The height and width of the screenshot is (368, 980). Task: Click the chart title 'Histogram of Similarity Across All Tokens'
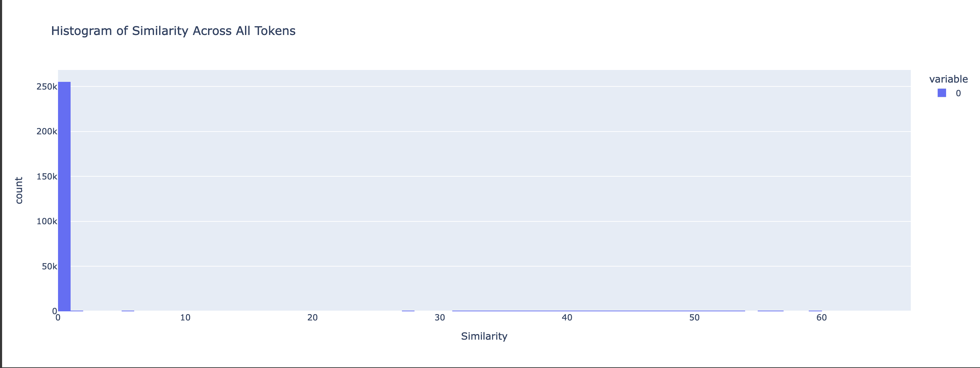[x=173, y=31]
